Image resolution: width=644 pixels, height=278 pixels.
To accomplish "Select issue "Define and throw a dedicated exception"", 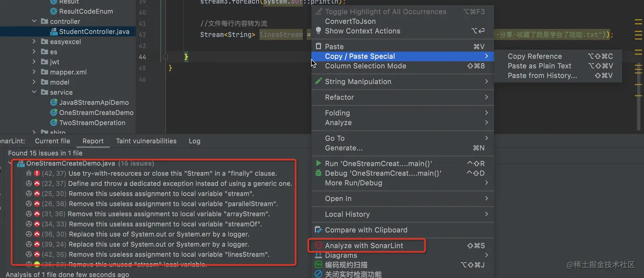I will (159, 183).
